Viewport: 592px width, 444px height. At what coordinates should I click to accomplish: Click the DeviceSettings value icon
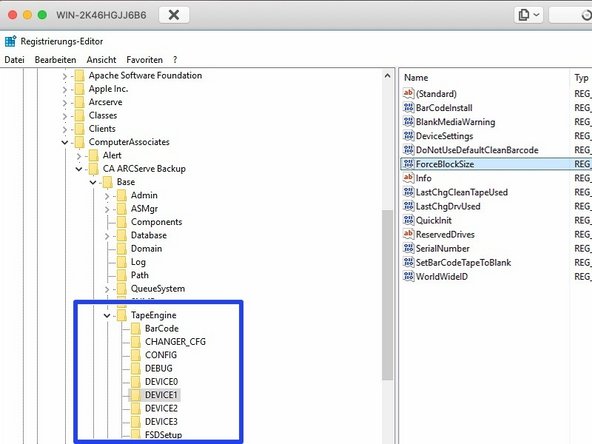coord(409,136)
